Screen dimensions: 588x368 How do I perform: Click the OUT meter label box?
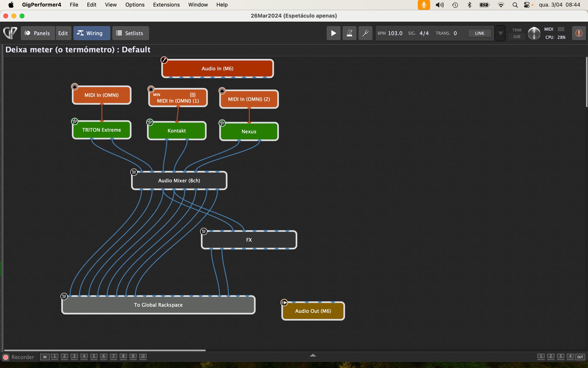(580, 357)
